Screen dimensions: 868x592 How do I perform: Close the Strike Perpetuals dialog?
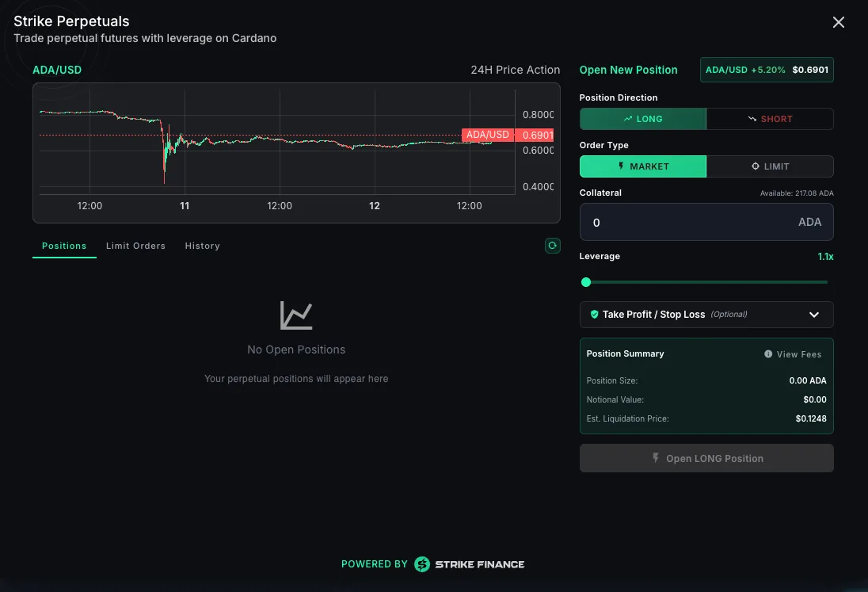pyautogui.click(x=838, y=22)
